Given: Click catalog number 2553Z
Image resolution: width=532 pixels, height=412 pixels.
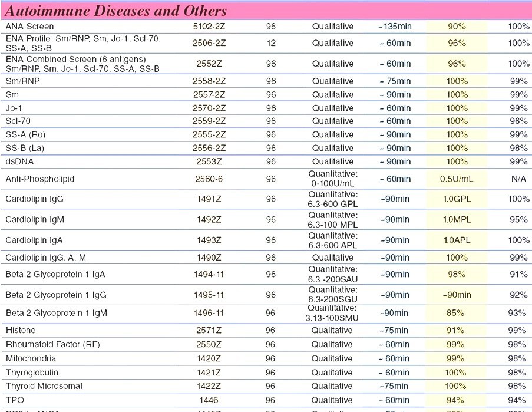Looking at the screenshot, I should pos(209,161).
